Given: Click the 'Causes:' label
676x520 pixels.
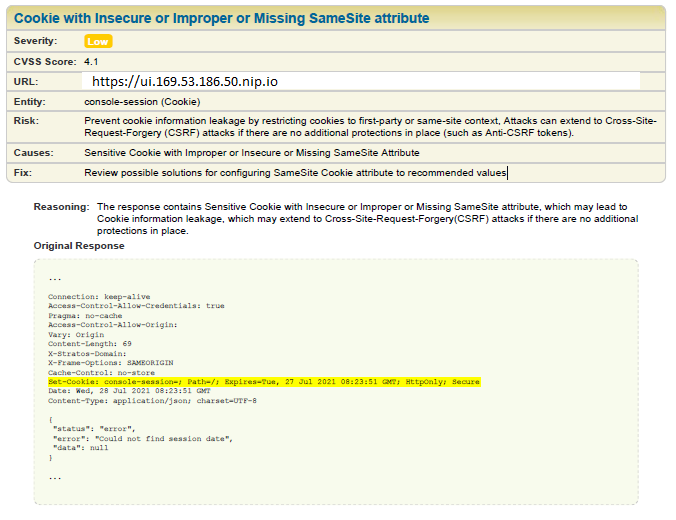Looking at the screenshot, I should click(34, 153).
